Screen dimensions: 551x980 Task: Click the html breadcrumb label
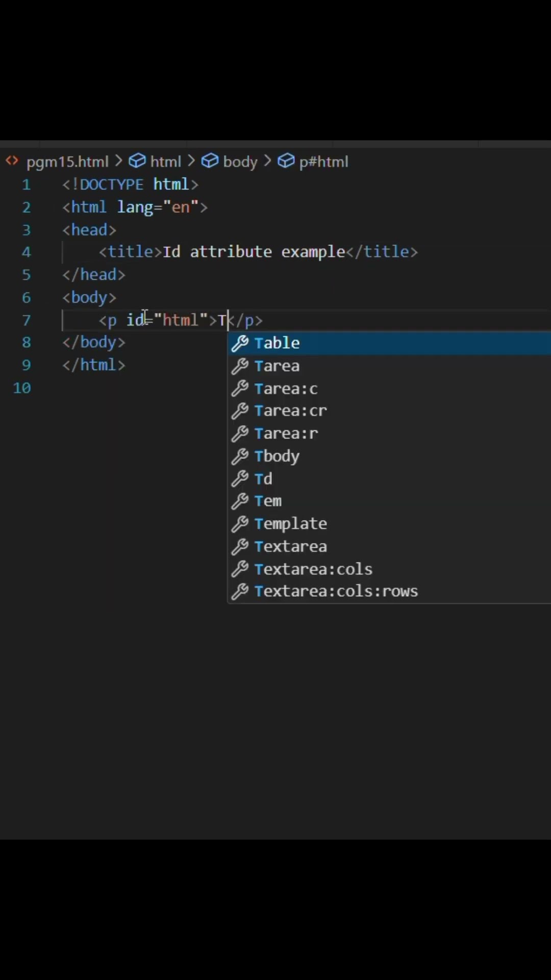(x=165, y=162)
